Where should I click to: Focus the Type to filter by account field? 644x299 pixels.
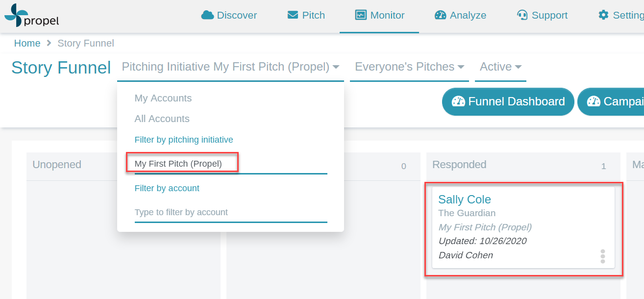point(231,213)
